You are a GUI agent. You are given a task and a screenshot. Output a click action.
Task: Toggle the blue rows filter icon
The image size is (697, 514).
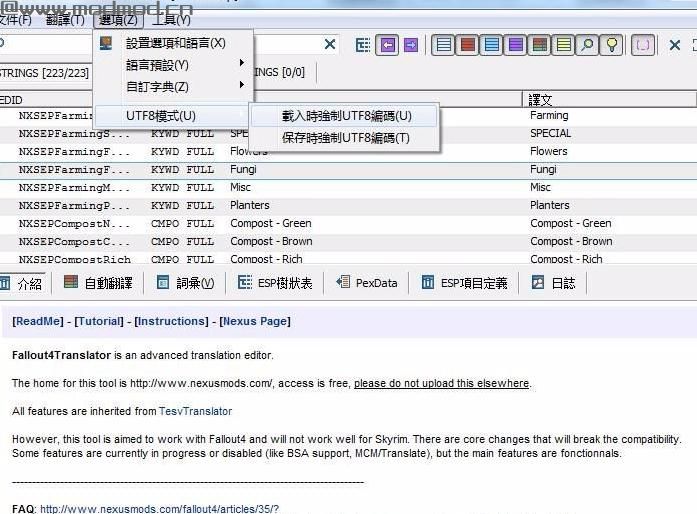pyautogui.click(x=491, y=45)
